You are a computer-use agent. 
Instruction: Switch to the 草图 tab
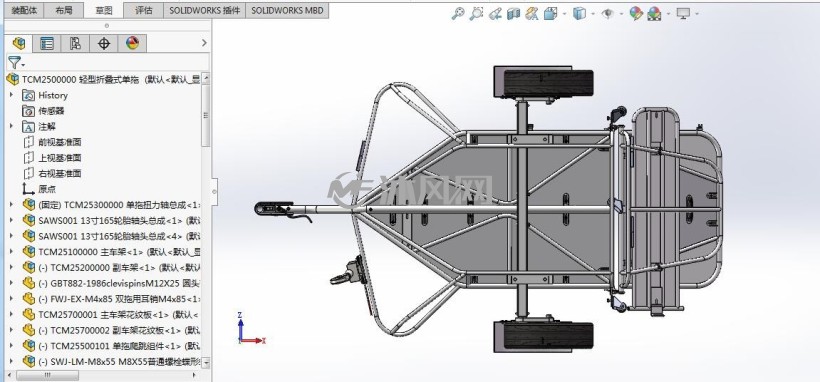coord(104,10)
